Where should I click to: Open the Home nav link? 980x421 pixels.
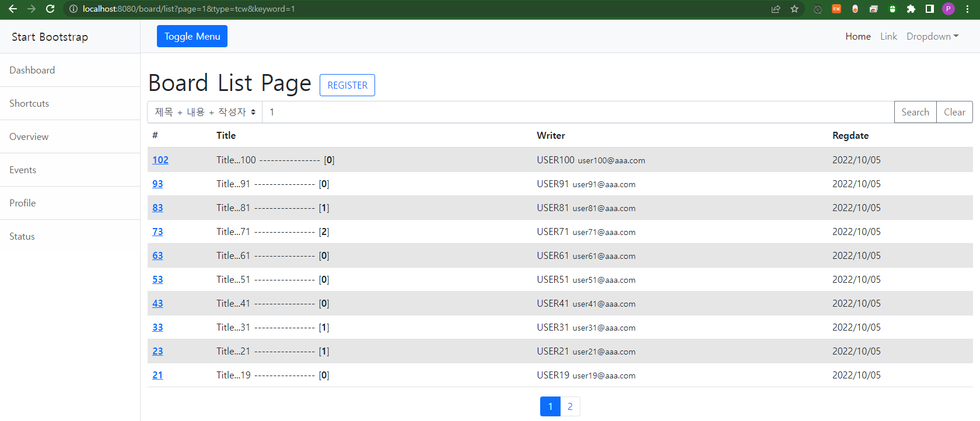(x=858, y=36)
